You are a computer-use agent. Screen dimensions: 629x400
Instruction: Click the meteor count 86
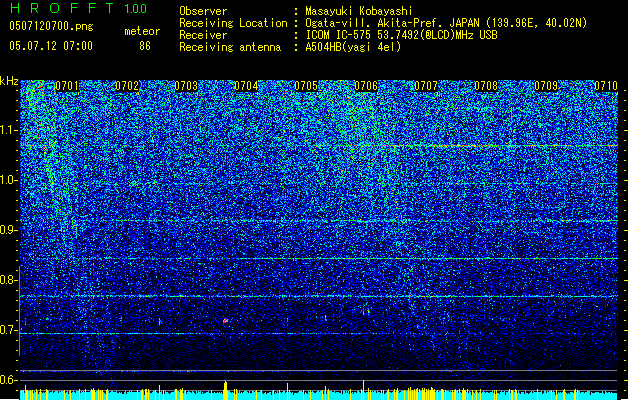coord(145,46)
